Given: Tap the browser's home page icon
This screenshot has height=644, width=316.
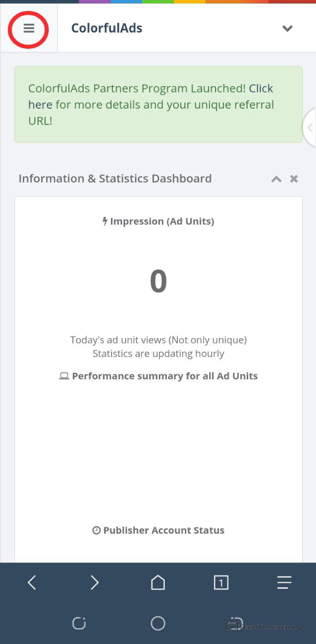Looking at the screenshot, I should (158, 583).
